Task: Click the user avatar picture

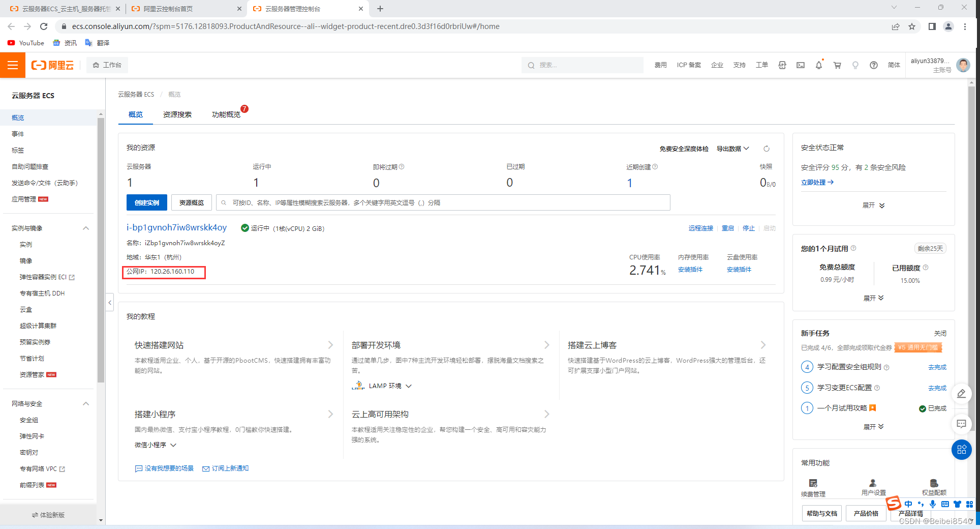Action: point(963,65)
